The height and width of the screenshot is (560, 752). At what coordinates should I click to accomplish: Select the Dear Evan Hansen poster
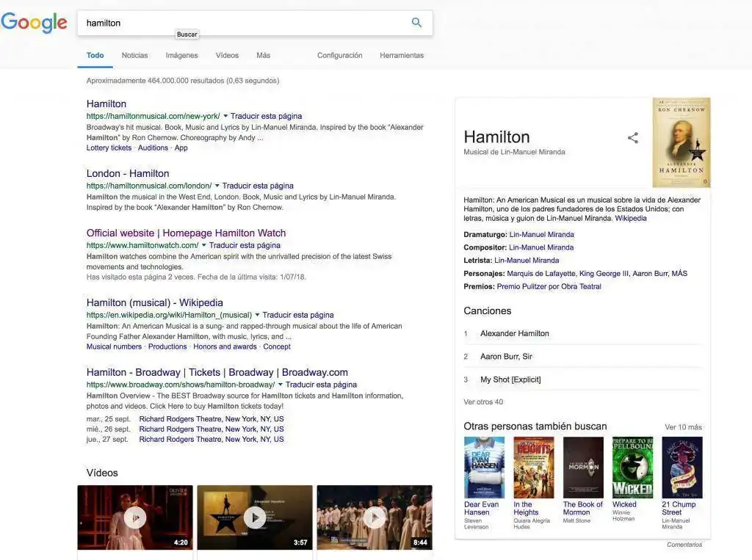click(x=484, y=468)
